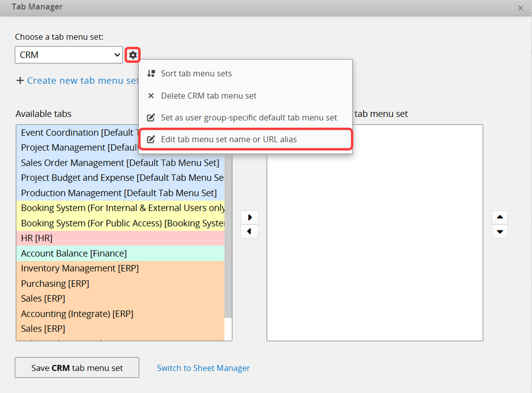Open the CRM tab menu set dropdown
Screen dimensions: 532x393
(69, 55)
